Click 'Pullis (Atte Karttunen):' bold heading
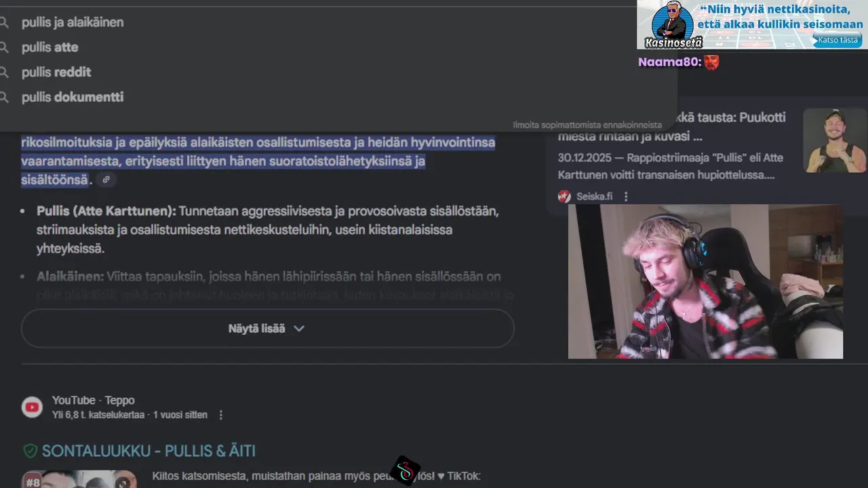 106,211
